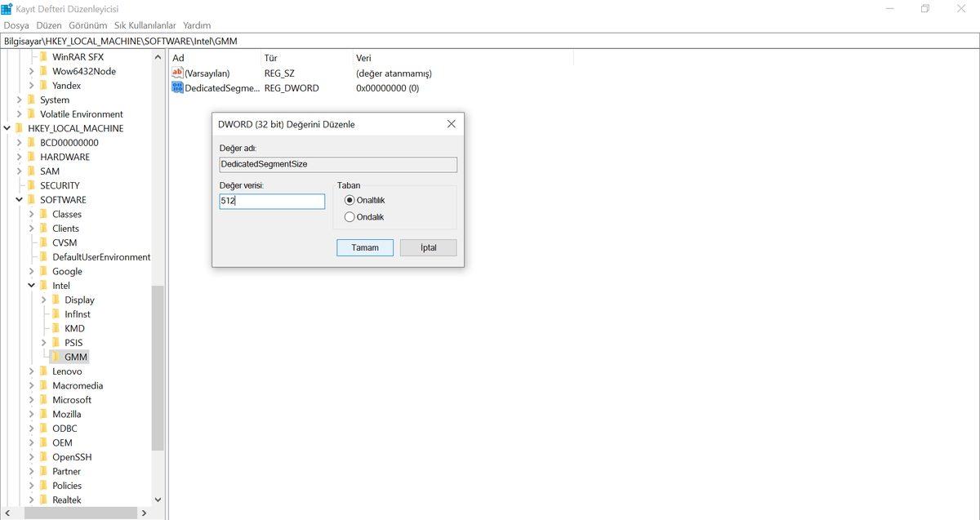
Task: Expand the Lenovo key in the tree
Action: coord(31,371)
